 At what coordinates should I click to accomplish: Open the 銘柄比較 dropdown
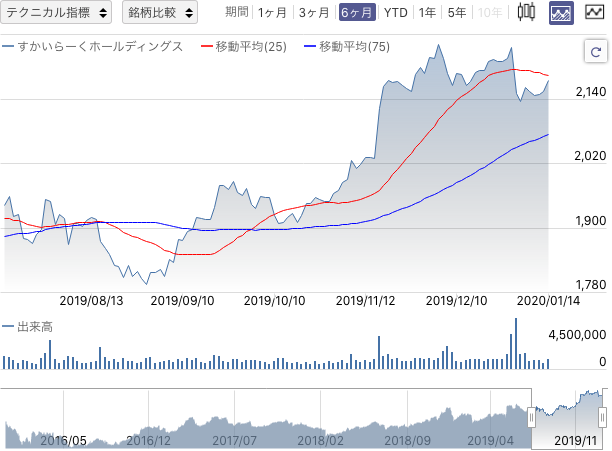pyautogui.click(x=160, y=12)
